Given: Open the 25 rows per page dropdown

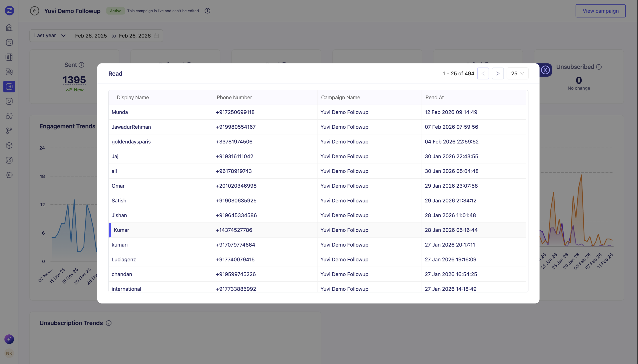Looking at the screenshot, I should click(x=517, y=74).
